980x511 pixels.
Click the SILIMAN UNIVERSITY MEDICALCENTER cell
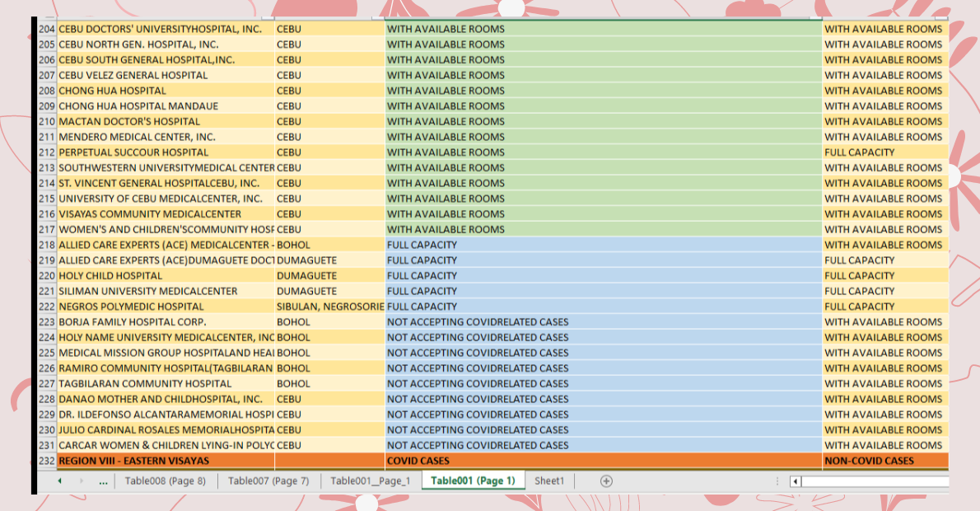(166, 291)
